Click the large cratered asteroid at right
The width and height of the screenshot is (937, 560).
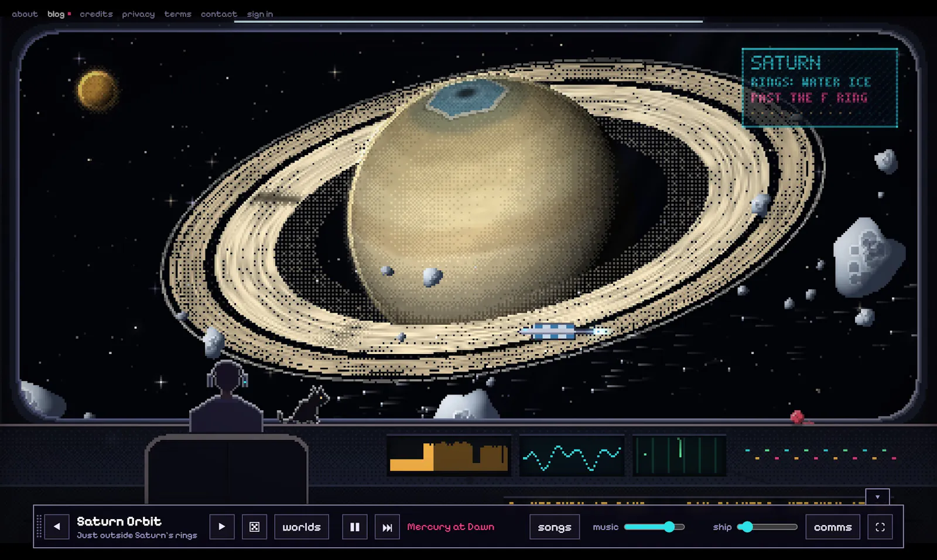point(868,257)
